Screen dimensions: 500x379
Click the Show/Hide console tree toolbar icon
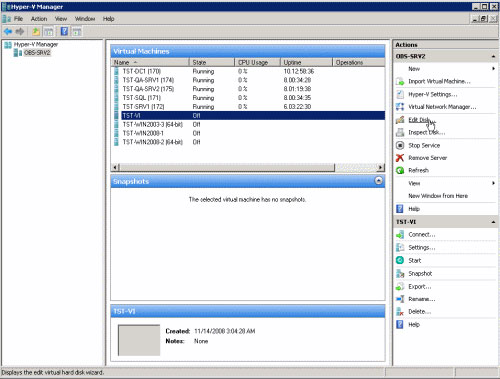[49, 32]
